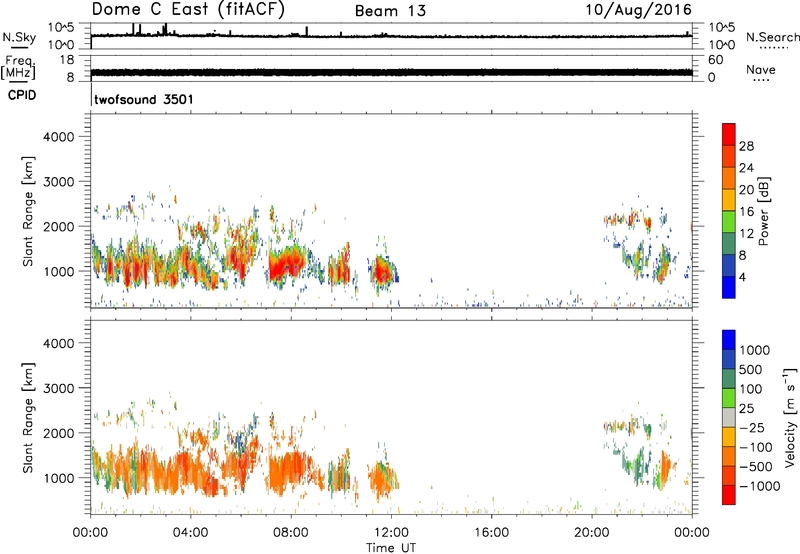The height and width of the screenshot is (554, 800).
Task: Click the "-25" label on velocity colorbar
Action: click(752, 428)
